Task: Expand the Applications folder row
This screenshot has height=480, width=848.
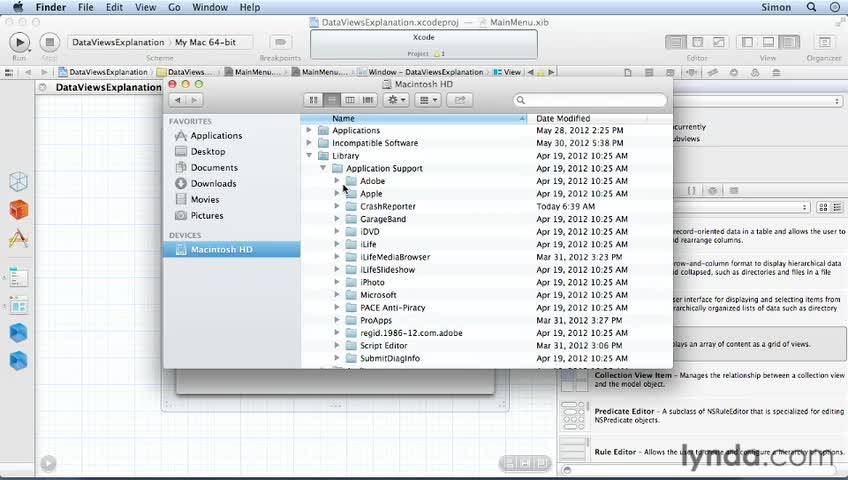Action: pyautogui.click(x=309, y=130)
